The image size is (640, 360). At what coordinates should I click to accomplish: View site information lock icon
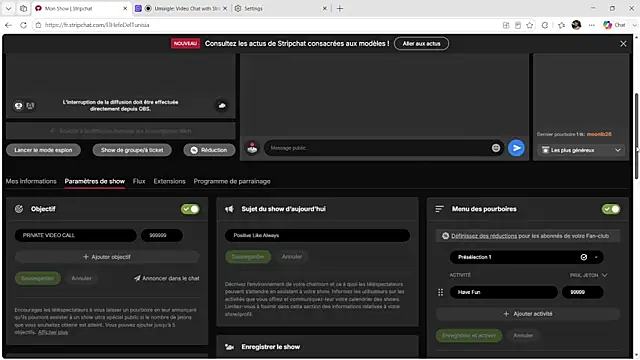[38, 25]
